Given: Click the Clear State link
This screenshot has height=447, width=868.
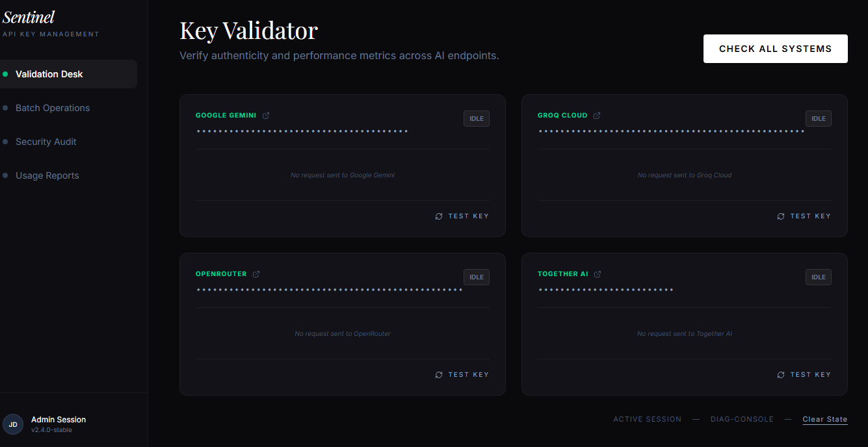Looking at the screenshot, I should pos(825,419).
